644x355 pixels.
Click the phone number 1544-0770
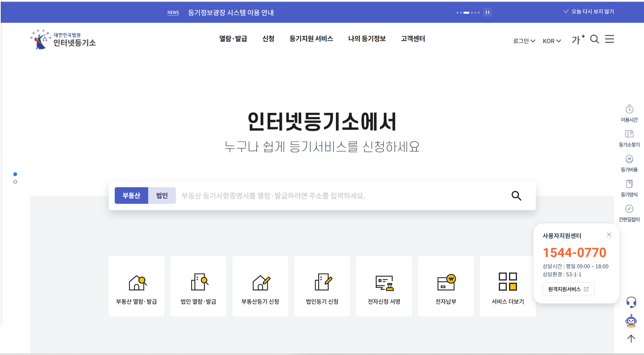coord(575,253)
